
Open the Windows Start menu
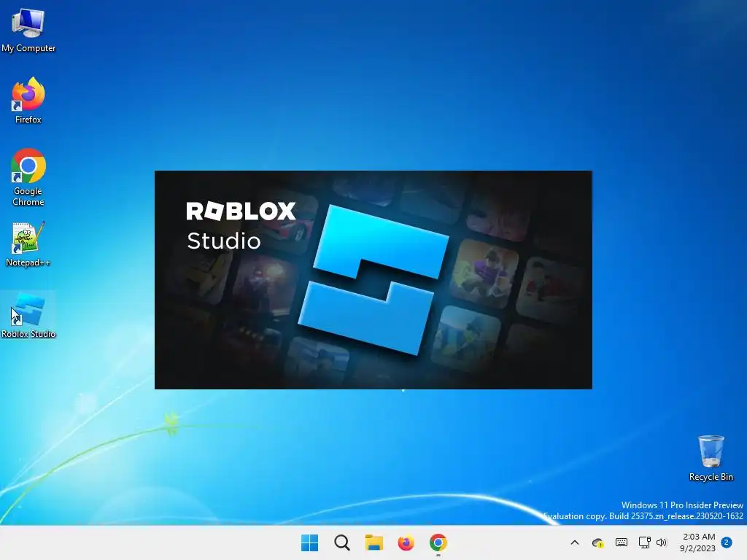click(x=309, y=542)
